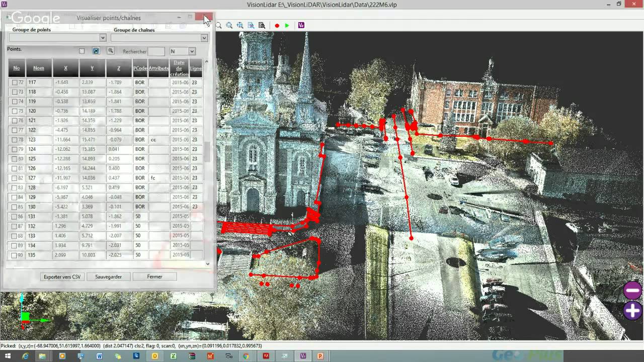
Task: Open Google Chrome from the taskbar
Action: (246, 356)
